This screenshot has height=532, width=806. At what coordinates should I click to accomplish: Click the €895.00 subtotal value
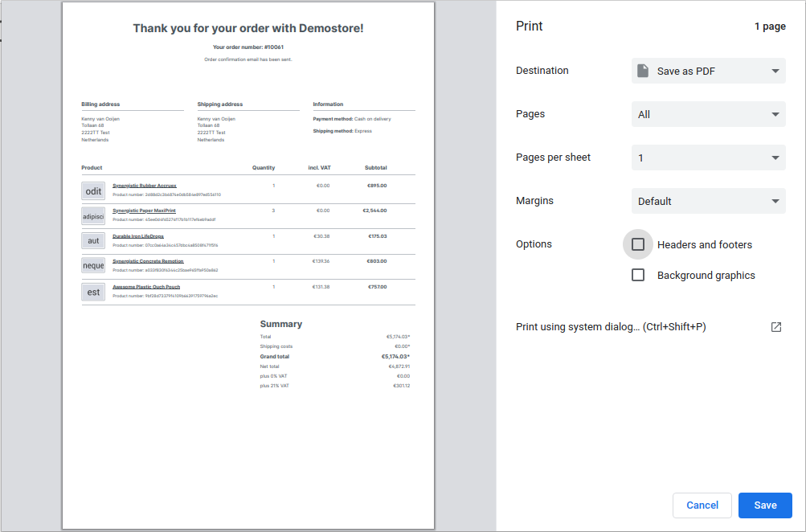377,186
